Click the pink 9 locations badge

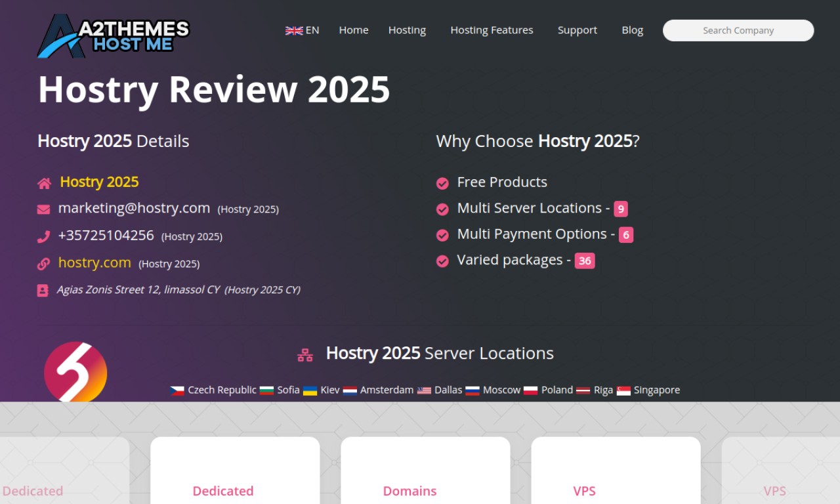[621, 209]
